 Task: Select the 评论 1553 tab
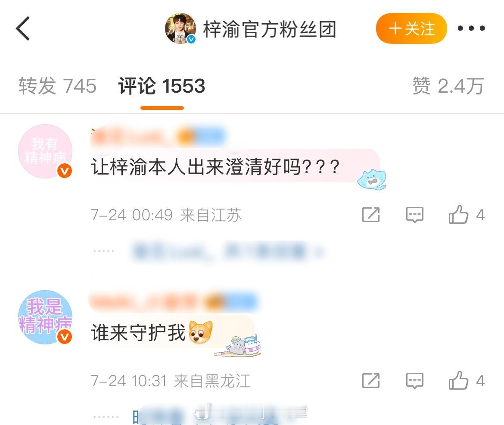(x=162, y=86)
